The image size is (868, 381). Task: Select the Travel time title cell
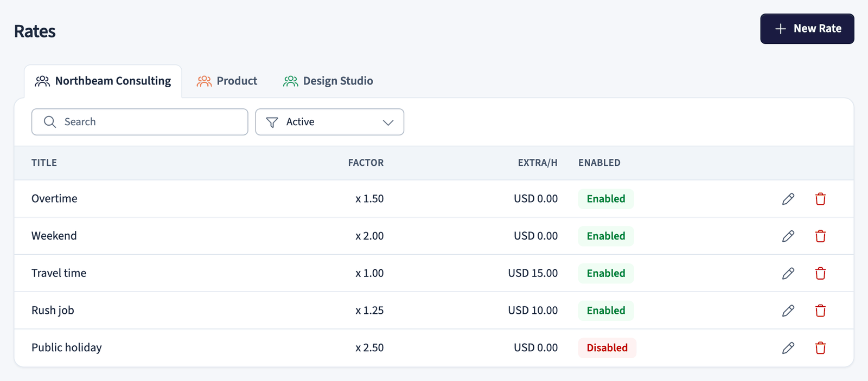59,273
